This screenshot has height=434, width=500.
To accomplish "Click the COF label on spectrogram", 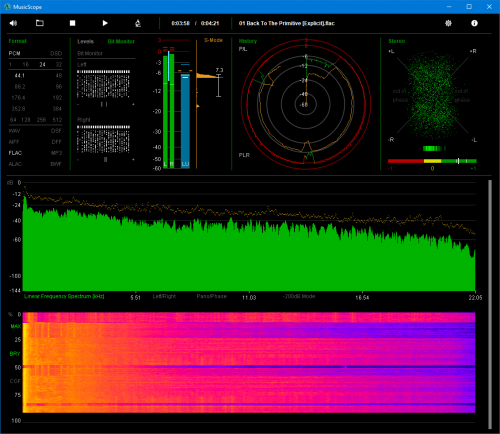I will click(x=15, y=381).
